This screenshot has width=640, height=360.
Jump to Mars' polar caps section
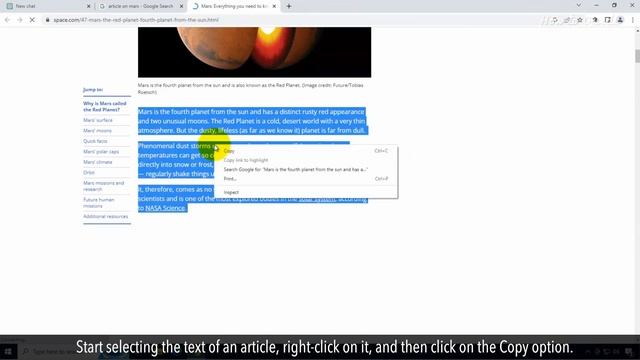point(101,152)
